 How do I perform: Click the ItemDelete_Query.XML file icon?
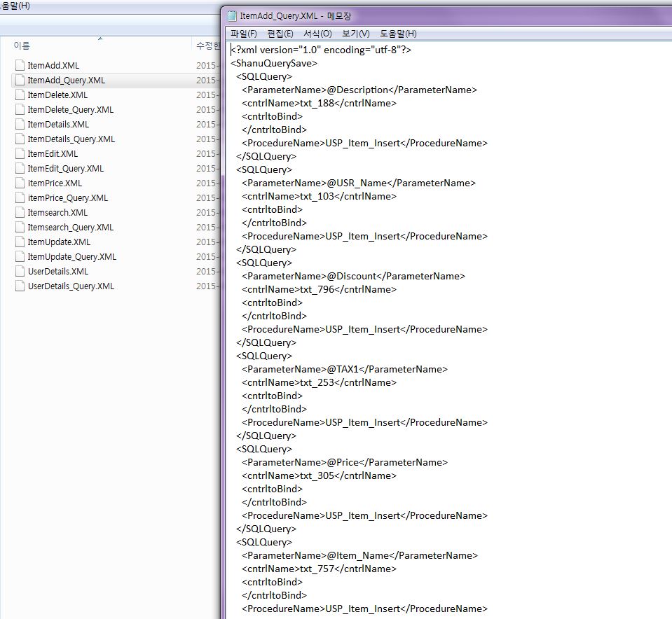(20, 110)
